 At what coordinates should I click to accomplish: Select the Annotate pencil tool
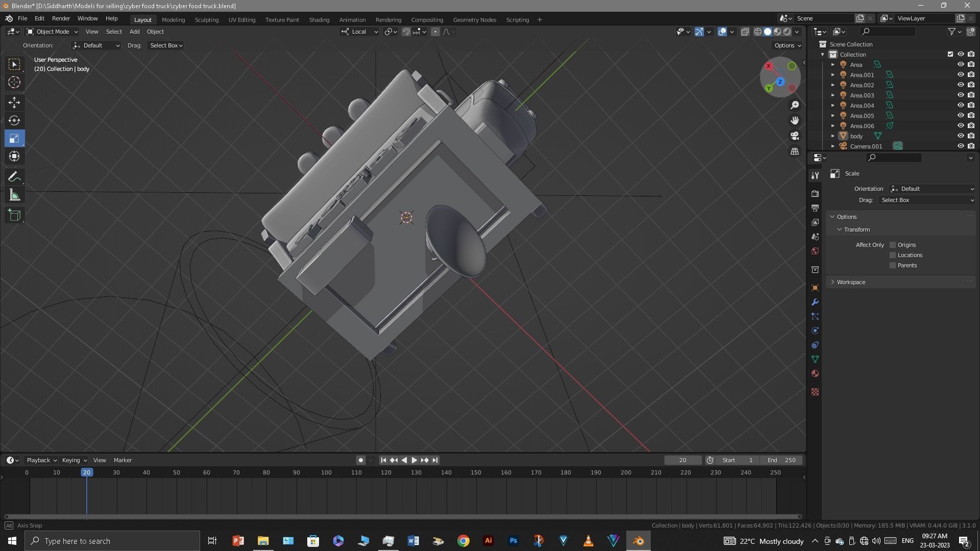(14, 177)
